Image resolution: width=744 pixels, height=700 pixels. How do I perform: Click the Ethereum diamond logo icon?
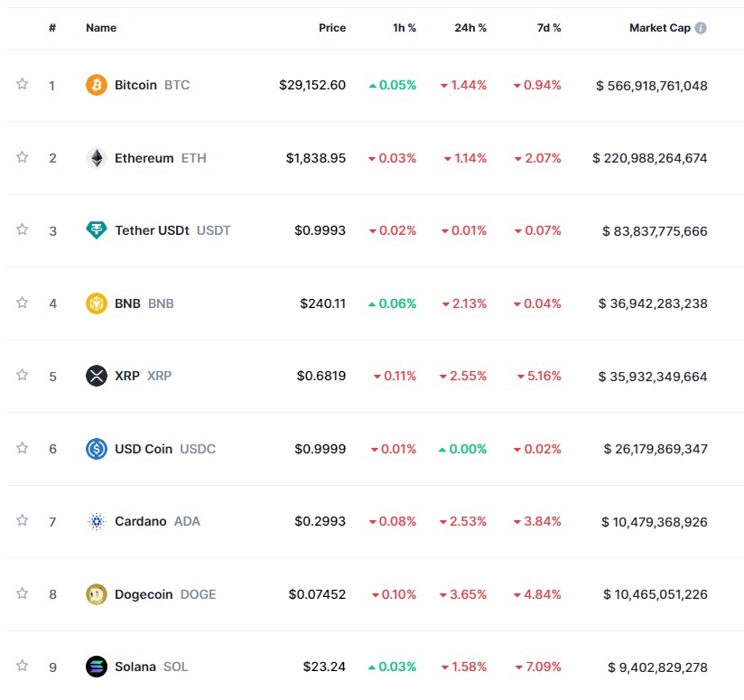(x=96, y=158)
